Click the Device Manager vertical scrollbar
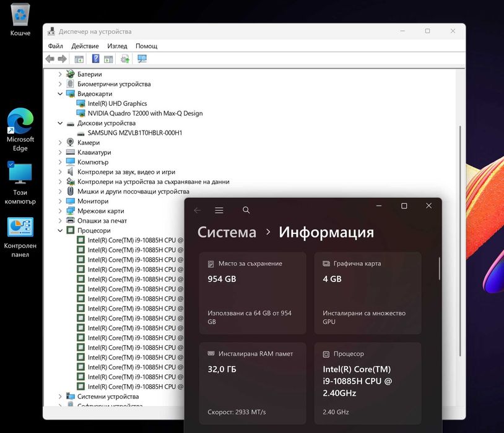Image resolution: width=504 pixels, height=433 pixels. point(460,241)
